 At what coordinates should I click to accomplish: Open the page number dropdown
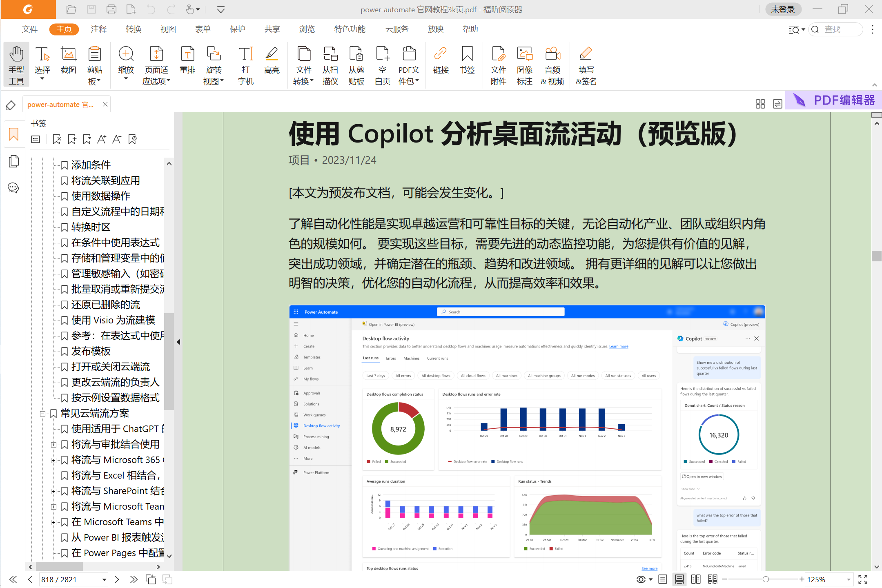[104, 580]
